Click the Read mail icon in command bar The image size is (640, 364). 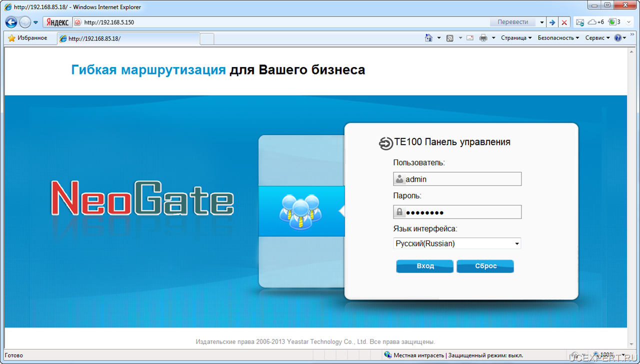coord(470,38)
